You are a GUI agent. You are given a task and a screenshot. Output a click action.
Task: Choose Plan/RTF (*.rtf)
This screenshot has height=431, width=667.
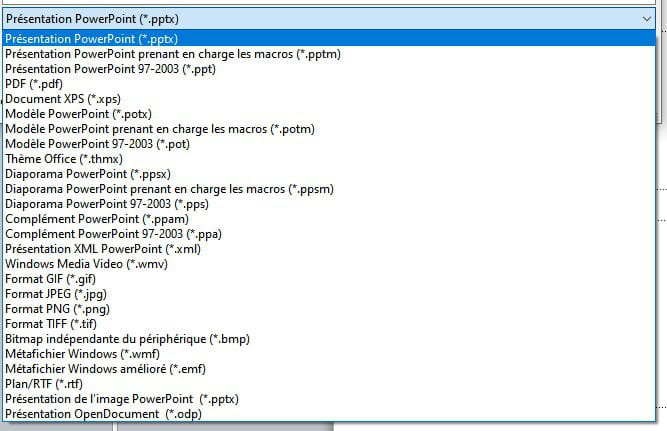point(329,384)
